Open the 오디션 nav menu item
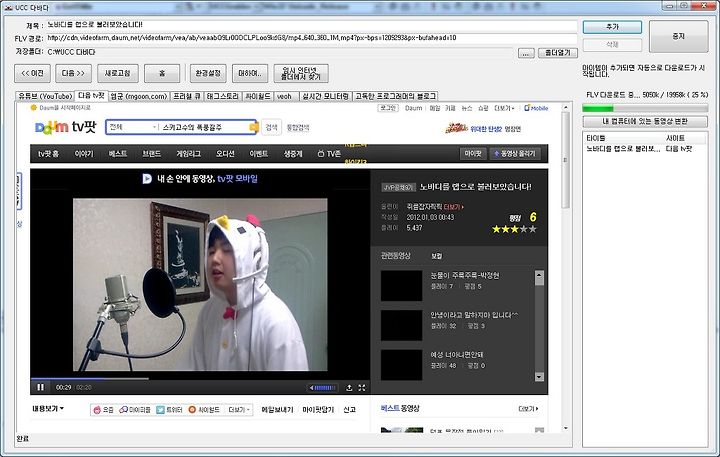Screen dimensions: 720x457 (x=225, y=154)
